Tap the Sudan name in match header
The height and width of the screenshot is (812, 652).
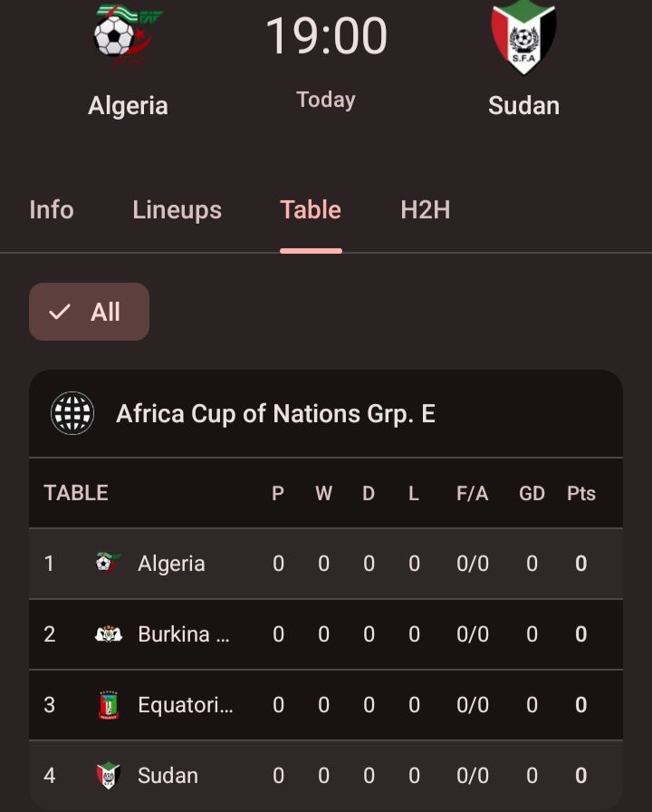523,105
